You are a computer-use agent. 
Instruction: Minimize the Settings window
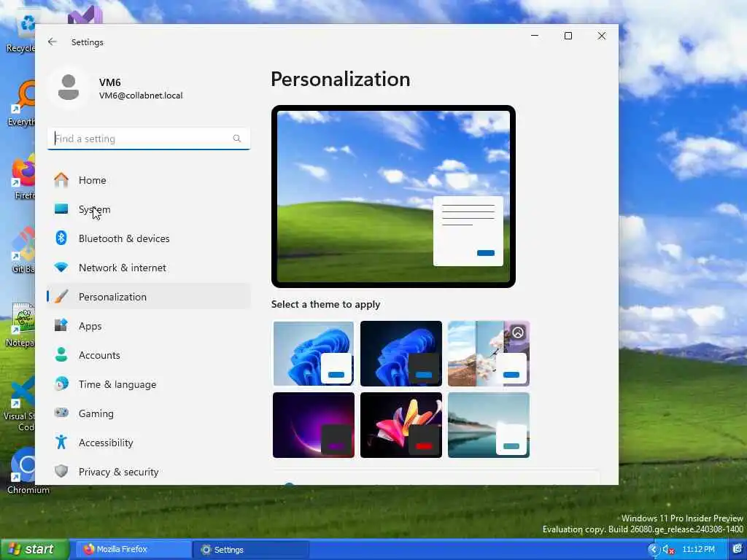pos(535,36)
